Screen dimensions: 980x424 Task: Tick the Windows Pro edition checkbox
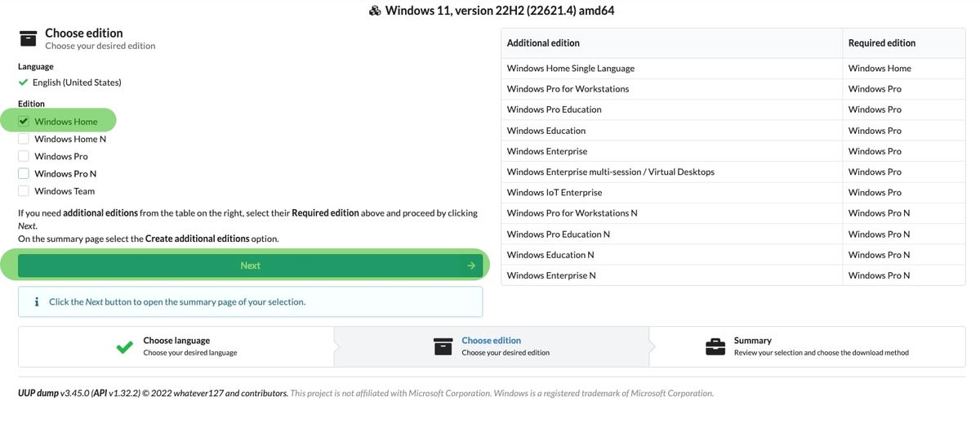click(x=24, y=156)
